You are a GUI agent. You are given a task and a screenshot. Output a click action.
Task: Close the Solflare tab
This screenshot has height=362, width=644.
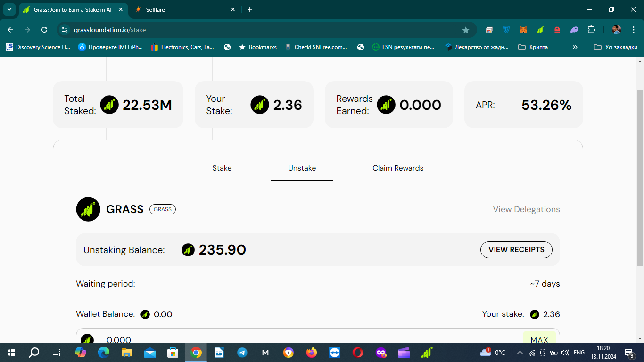[233, 9]
